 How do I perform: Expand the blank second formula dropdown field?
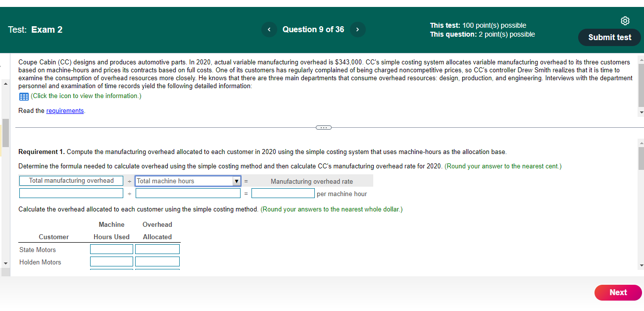pos(187,193)
